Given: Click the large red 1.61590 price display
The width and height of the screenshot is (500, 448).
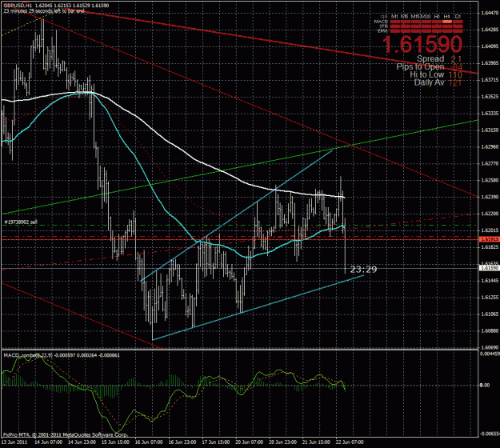Looking at the screenshot, I should coord(422,44).
